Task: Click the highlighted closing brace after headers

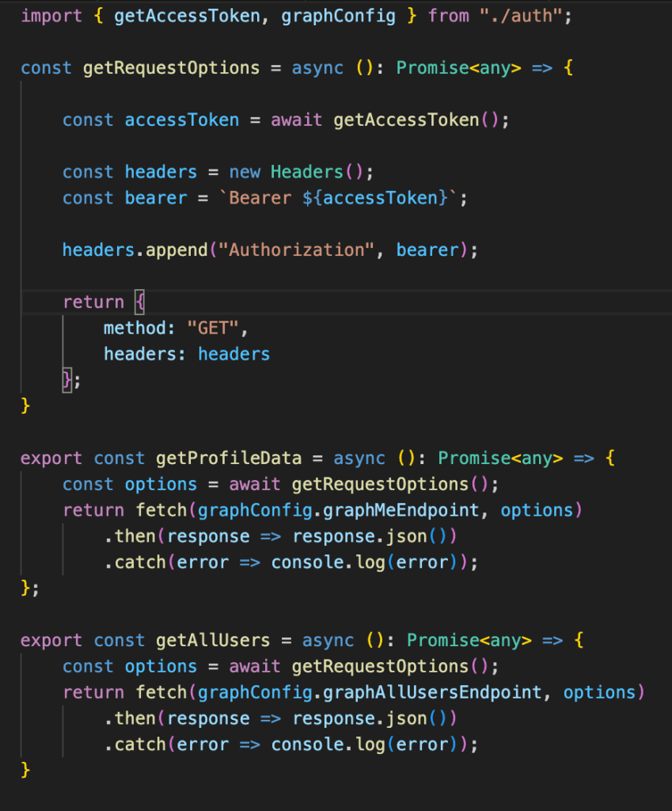Action: click(x=67, y=380)
